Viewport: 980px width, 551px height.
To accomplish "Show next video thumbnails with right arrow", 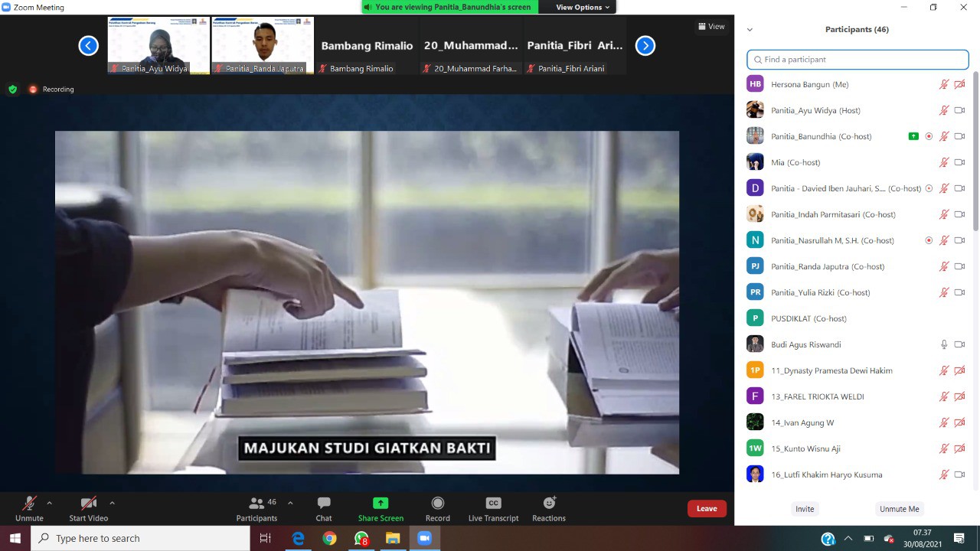I will [x=645, y=46].
